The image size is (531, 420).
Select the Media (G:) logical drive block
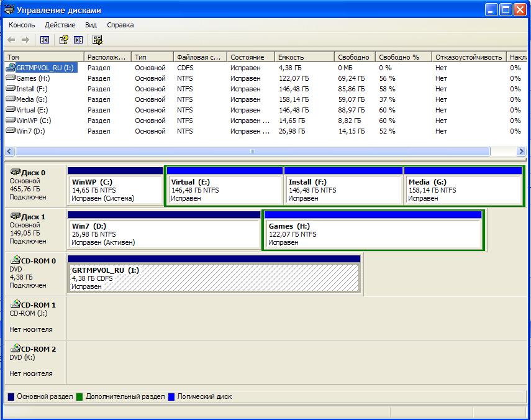pyautogui.click(x=463, y=190)
